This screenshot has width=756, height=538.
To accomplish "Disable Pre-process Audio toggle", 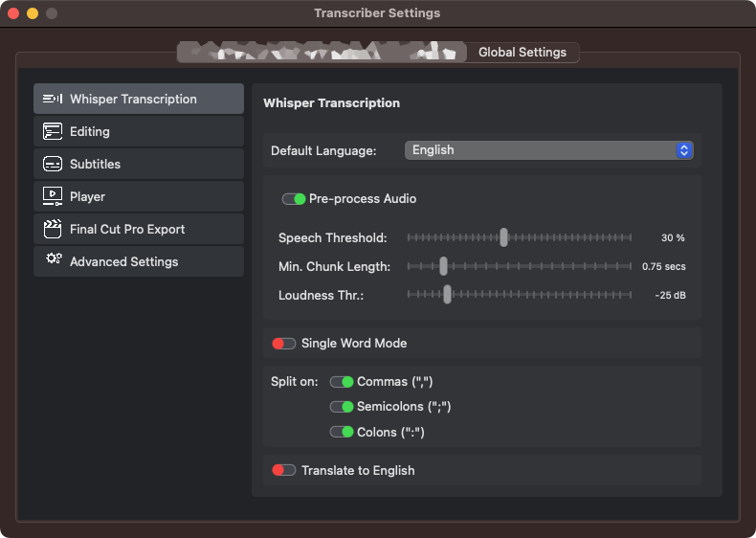I will [x=294, y=199].
